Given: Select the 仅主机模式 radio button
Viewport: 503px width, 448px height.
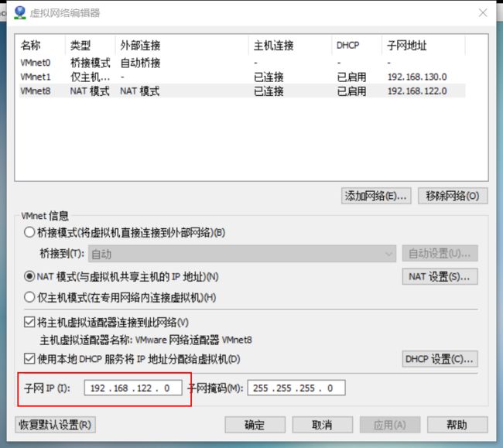Looking at the screenshot, I should pos(29,297).
